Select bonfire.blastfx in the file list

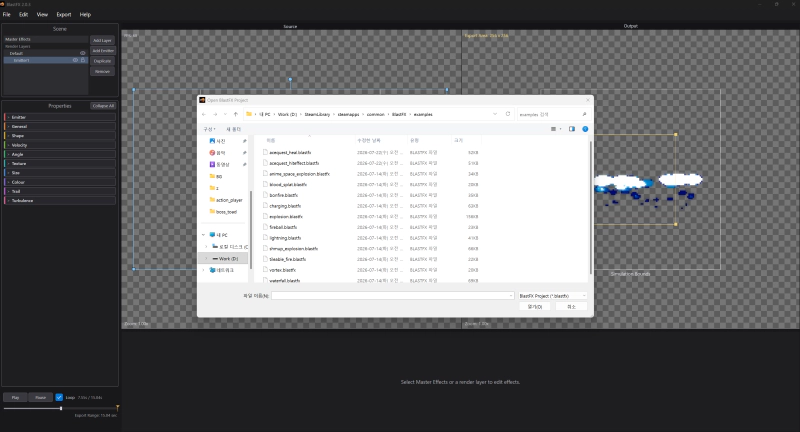pos(284,195)
